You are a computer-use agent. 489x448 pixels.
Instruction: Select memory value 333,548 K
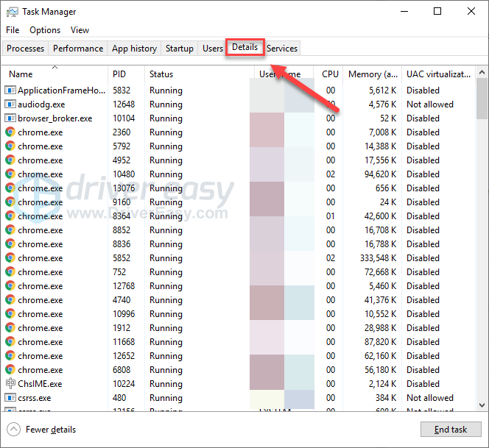[x=379, y=258]
